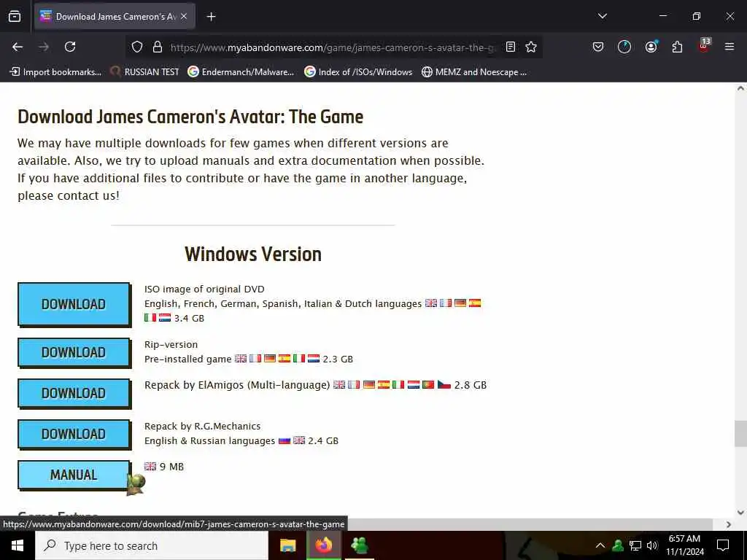Screen dimensions: 747x560
Task: Open MEMZ and Noescape bookmark
Action: 474,72
